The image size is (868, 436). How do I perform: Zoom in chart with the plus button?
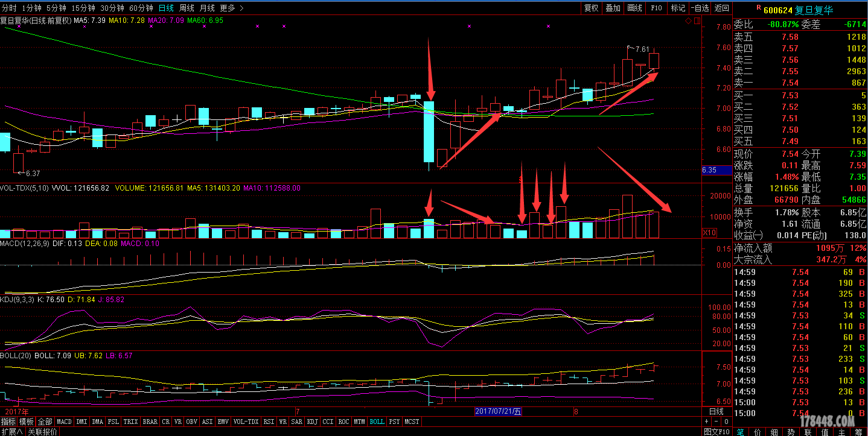click(x=707, y=422)
